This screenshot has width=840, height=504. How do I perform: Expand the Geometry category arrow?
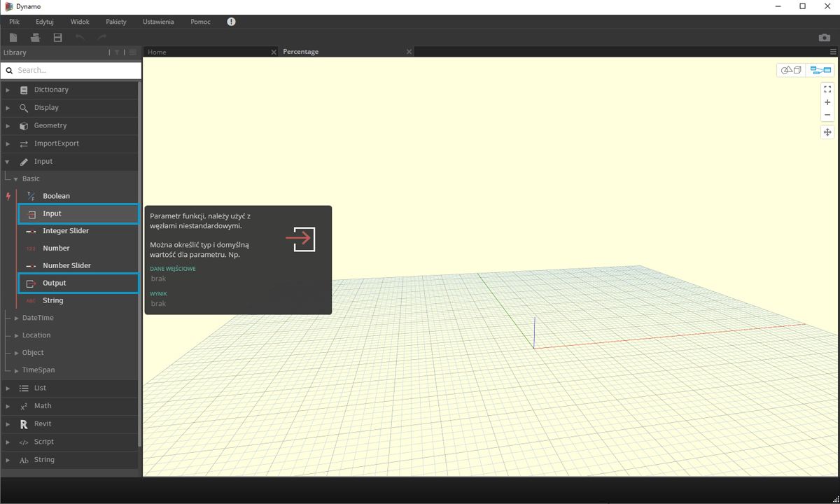(x=8, y=125)
